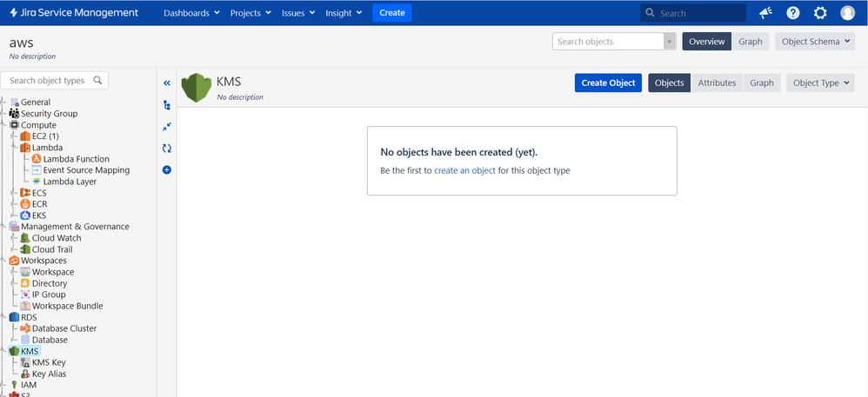Select Workspaces in the tree
The width and height of the screenshot is (868, 397).
tap(43, 261)
